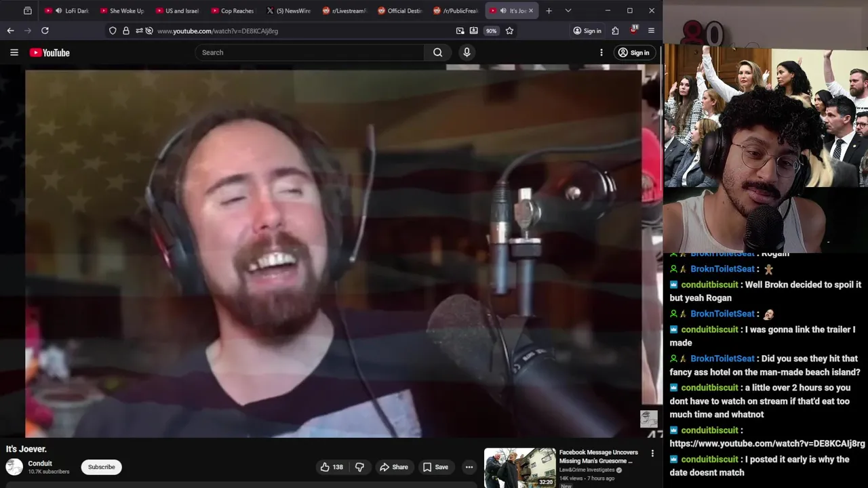Click Firefox account Sign in button
868x488 pixels.
click(x=587, y=30)
